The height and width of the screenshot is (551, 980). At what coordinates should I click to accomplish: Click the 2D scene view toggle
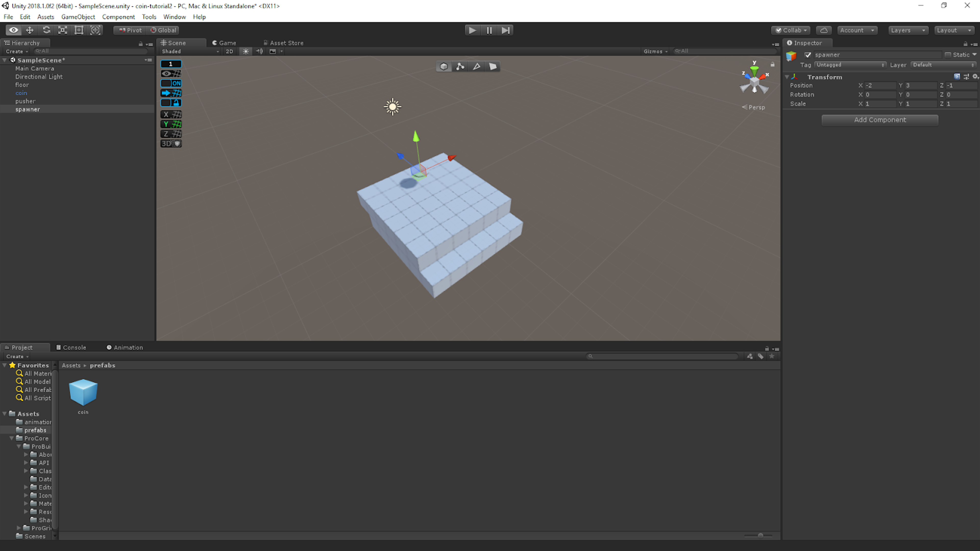229,51
